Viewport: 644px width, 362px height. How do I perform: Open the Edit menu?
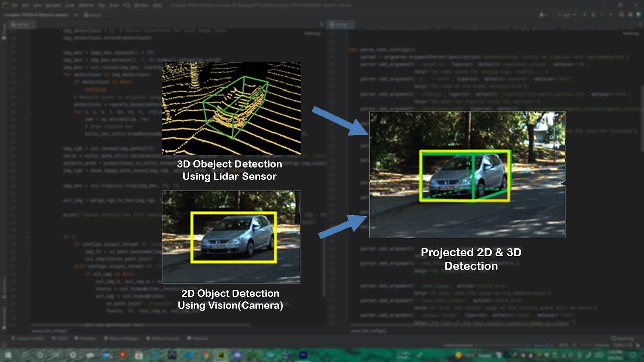(x=25, y=5)
